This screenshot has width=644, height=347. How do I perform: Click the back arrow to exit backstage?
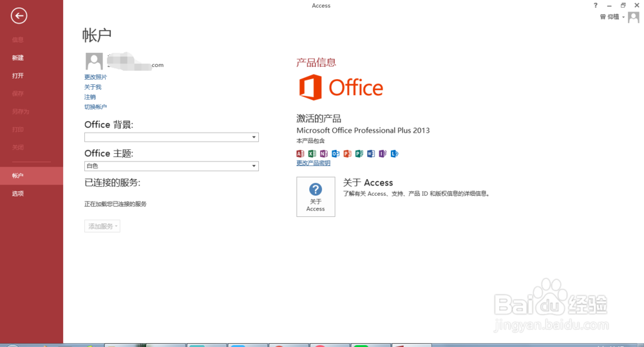(x=19, y=16)
